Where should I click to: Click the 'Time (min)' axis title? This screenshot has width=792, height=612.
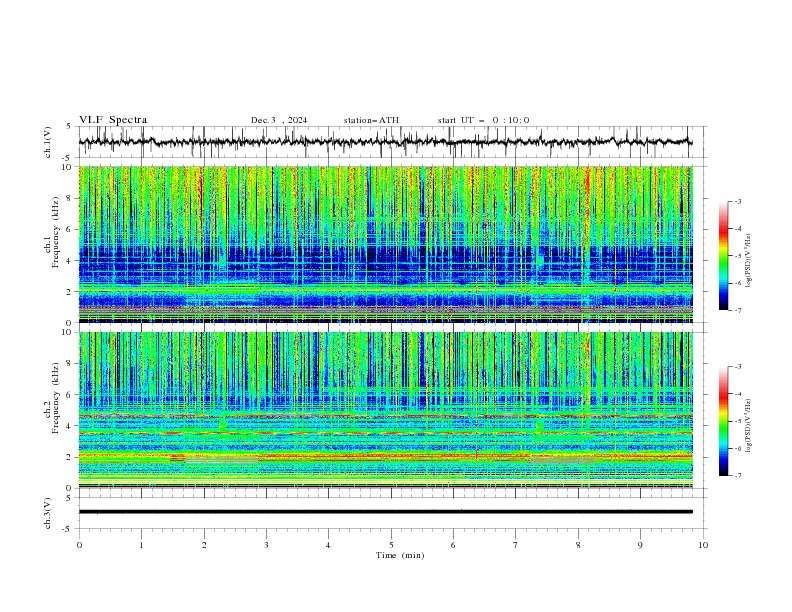point(400,555)
